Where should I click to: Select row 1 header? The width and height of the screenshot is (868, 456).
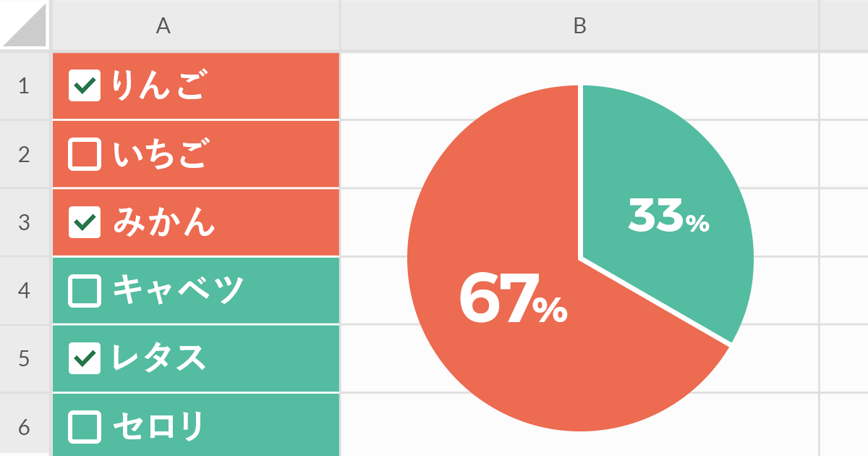point(25,86)
